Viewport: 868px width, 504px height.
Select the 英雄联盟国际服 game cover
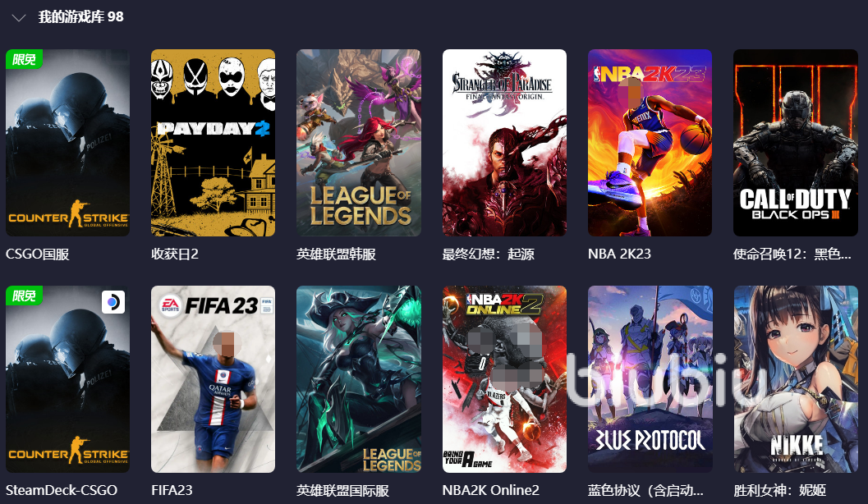359,379
